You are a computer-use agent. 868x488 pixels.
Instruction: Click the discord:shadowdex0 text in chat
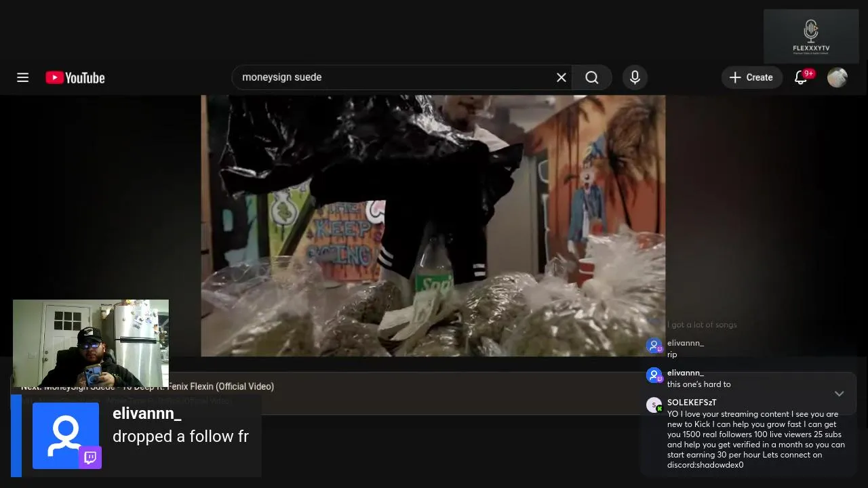tap(705, 465)
